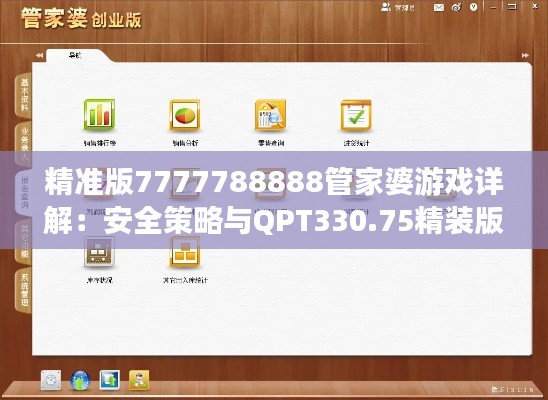Open the round dropdown menu icon beside Weibo
Image resolution: width=548 pixels, height=400 pixels.
[474, 7]
